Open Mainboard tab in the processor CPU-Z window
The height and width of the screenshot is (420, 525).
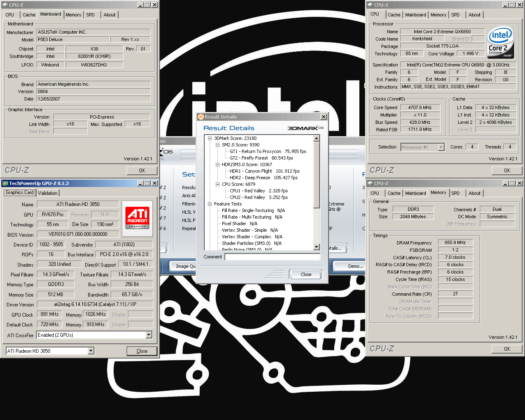[415, 15]
